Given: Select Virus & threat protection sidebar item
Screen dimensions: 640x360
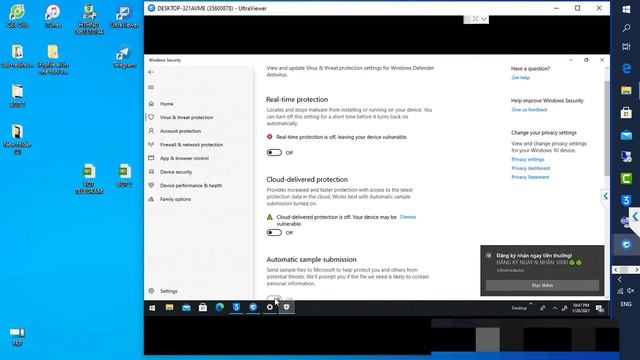Looking at the screenshot, I should click(186, 117).
